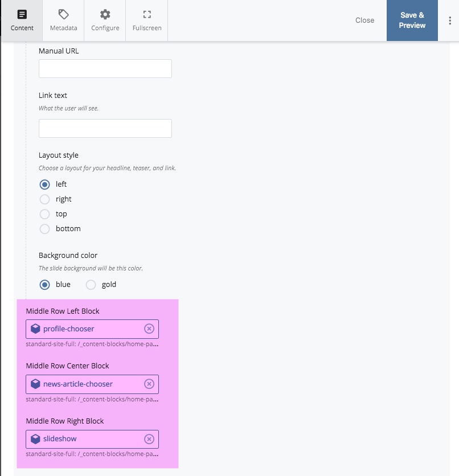
Task: Click the 'Middle Row Right Block' label
Action: [x=65, y=421]
